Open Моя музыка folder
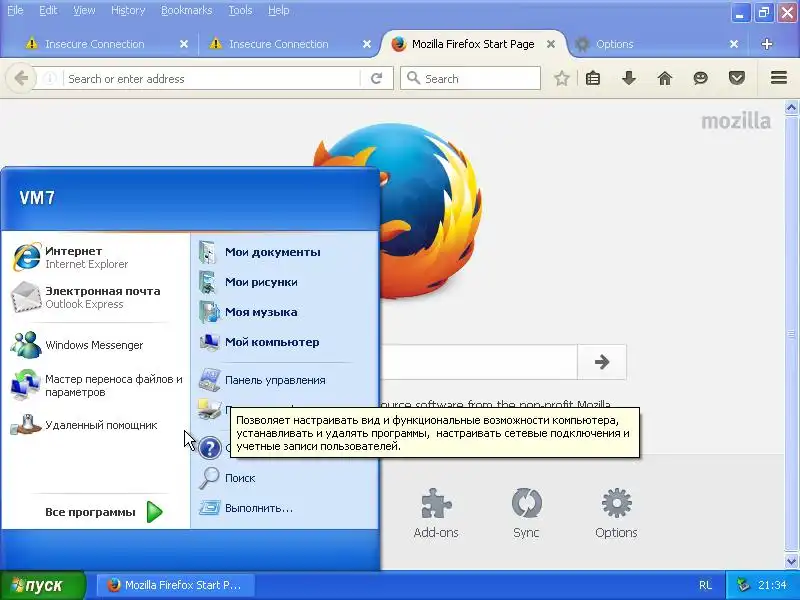Image resolution: width=800 pixels, height=600 pixels. pos(286,312)
